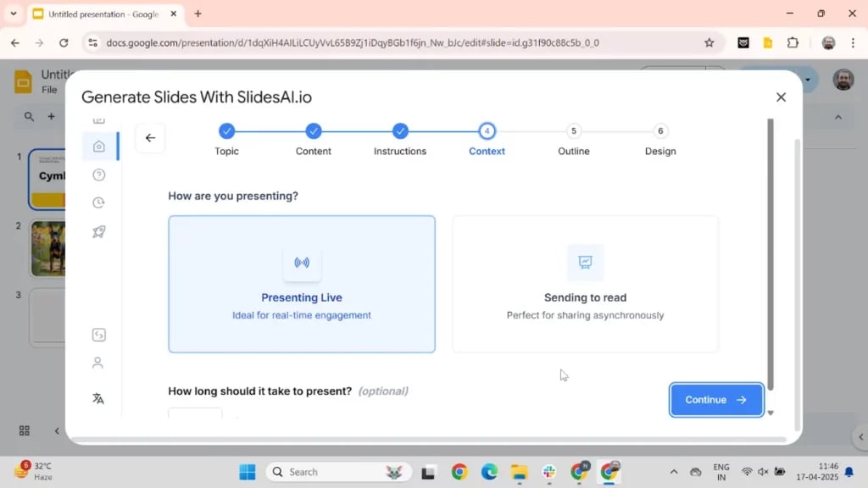Close the SlidesAI.io dialog
The height and width of the screenshot is (488, 868).
781,97
